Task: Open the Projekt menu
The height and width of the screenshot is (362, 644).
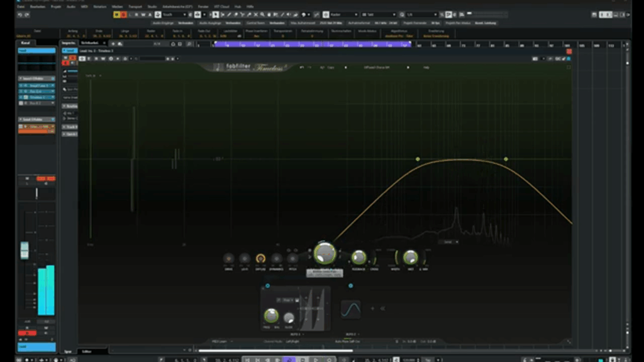Action: 56,6
